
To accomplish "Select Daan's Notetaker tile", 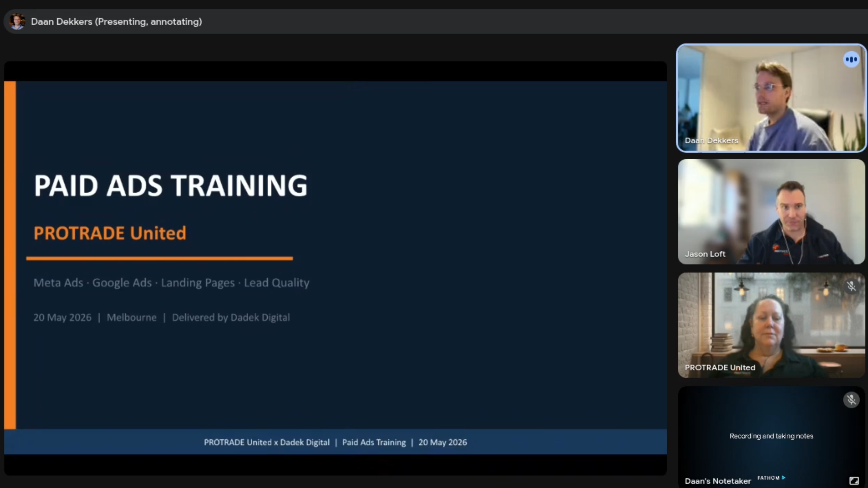I will point(771,437).
